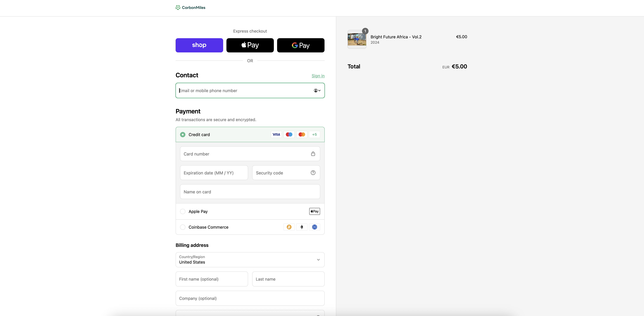Click the security code help icon
Viewport: 644px width, 316px height.
pos(313,173)
